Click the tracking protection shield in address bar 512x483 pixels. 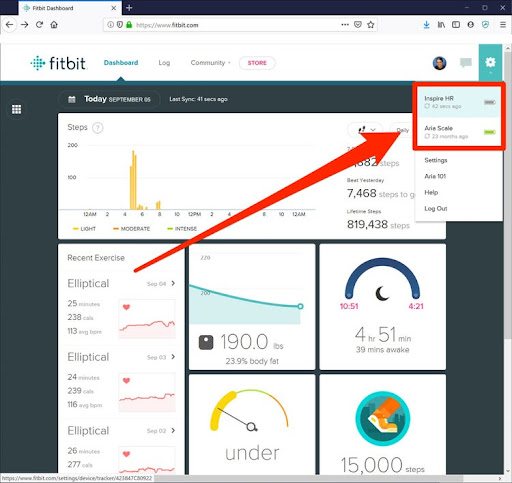click(x=120, y=25)
